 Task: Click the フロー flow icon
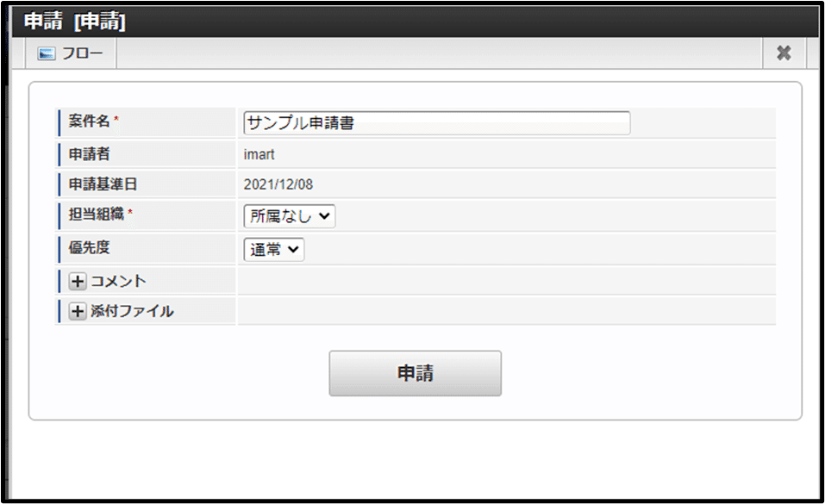point(47,53)
